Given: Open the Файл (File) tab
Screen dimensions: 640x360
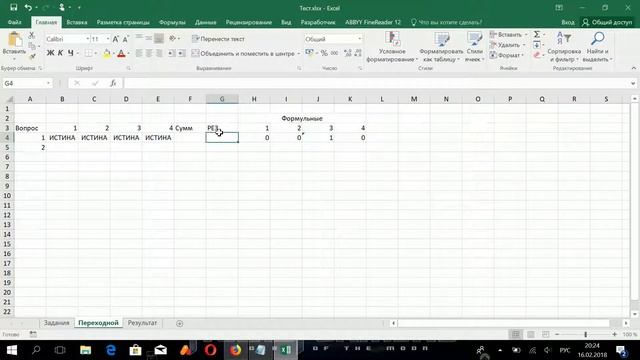Looking at the screenshot, I should [x=15, y=22].
